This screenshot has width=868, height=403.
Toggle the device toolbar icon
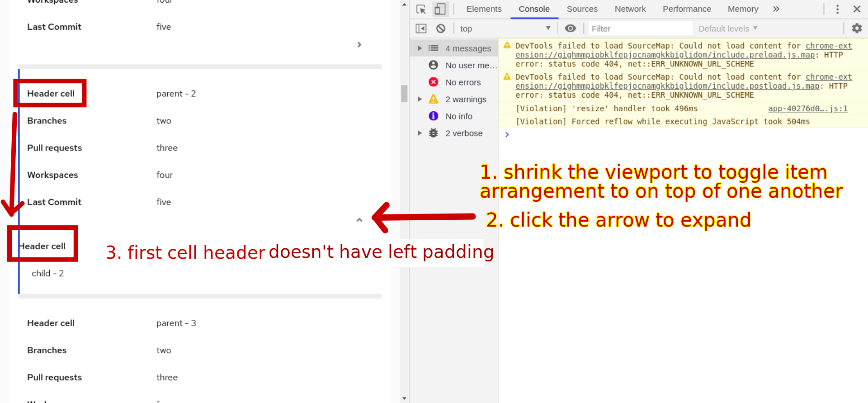tap(440, 9)
